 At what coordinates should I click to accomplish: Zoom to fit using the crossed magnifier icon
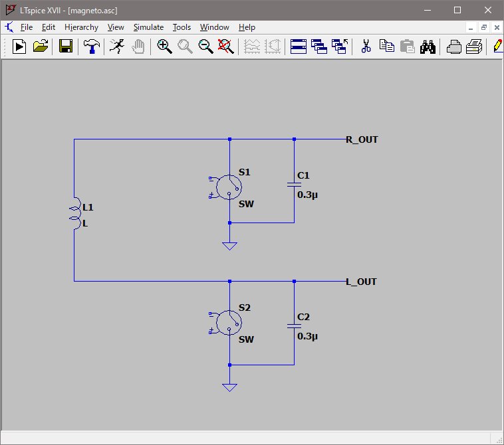click(227, 46)
